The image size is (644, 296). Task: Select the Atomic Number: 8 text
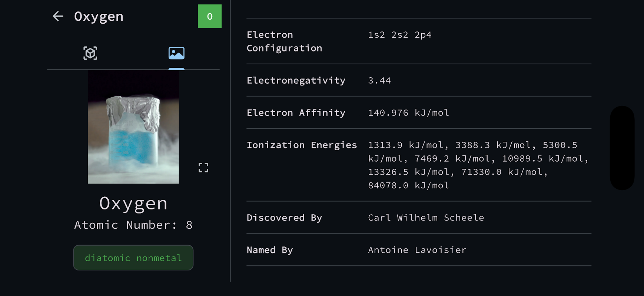point(133,225)
